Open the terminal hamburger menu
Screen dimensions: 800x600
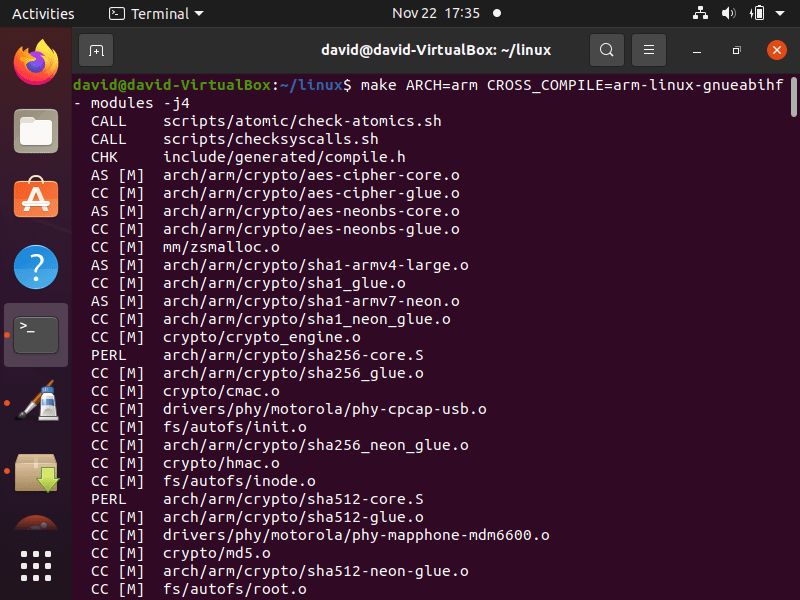tap(648, 49)
